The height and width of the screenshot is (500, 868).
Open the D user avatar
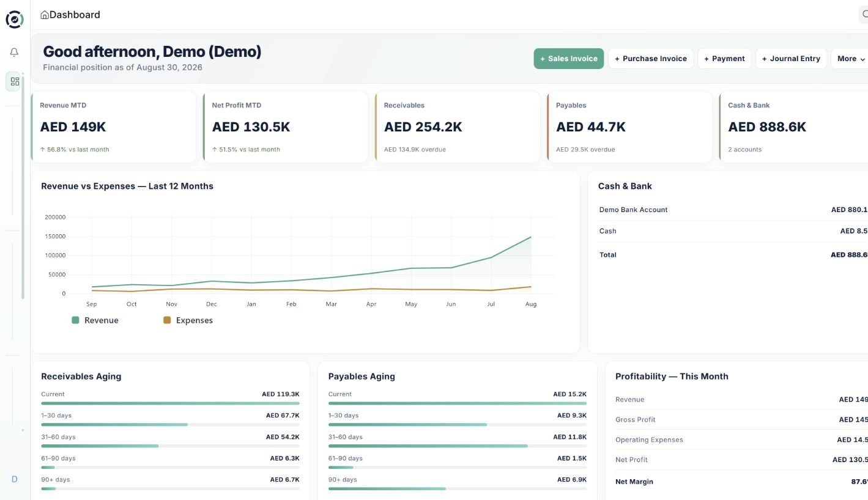15,479
